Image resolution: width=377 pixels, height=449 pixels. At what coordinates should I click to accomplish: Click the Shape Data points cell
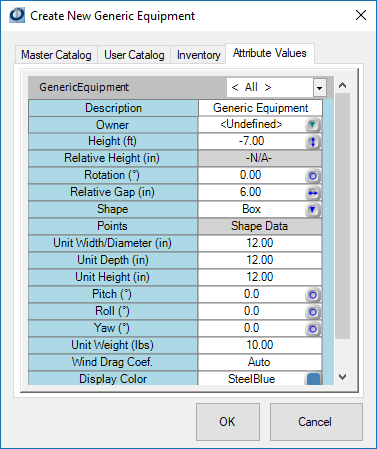click(260, 226)
